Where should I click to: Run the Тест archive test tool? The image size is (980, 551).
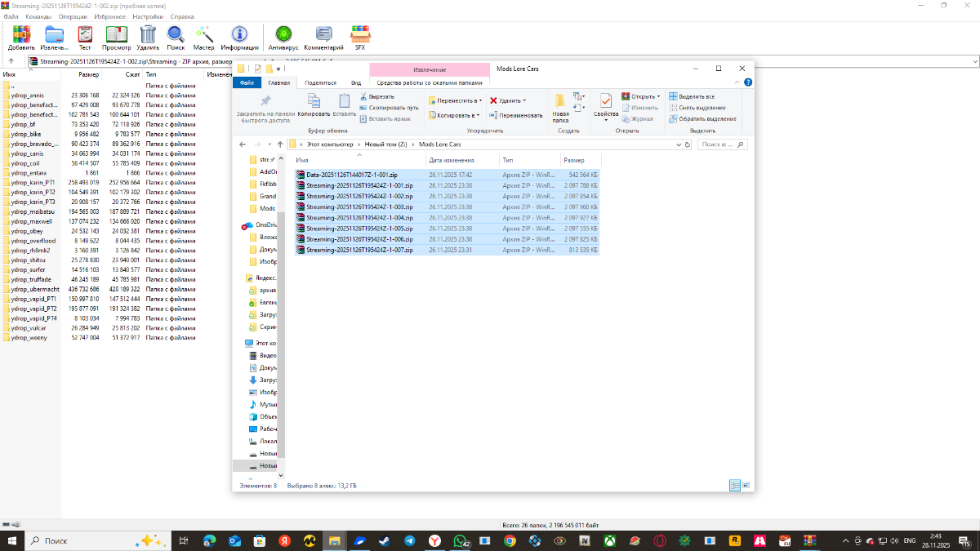click(x=85, y=38)
